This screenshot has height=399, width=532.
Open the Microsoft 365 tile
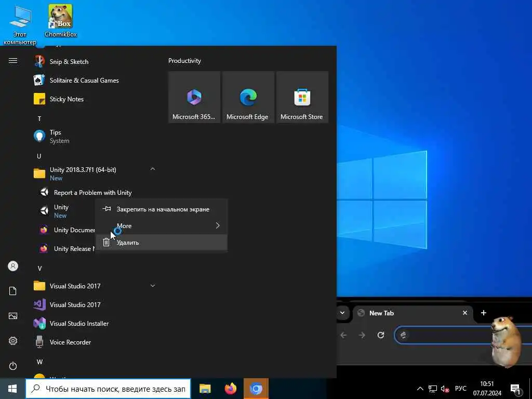coord(194,97)
